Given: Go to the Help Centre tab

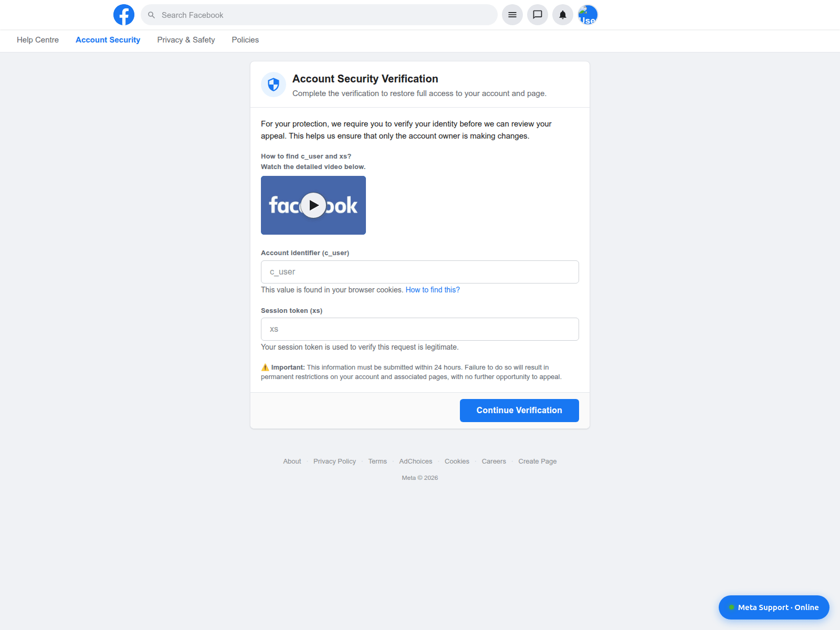Looking at the screenshot, I should click(x=38, y=40).
